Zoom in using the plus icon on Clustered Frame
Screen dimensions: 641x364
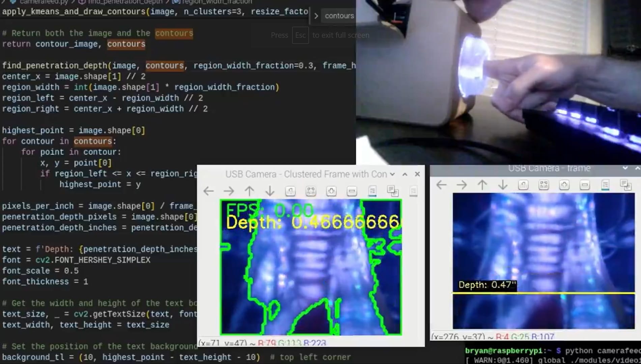tap(331, 191)
